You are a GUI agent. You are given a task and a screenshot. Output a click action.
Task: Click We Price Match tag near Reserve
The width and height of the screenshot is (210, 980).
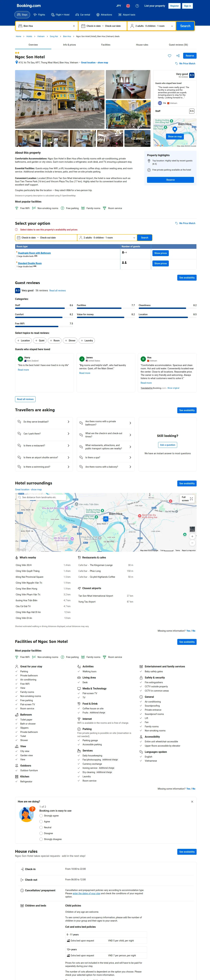pos(185,64)
